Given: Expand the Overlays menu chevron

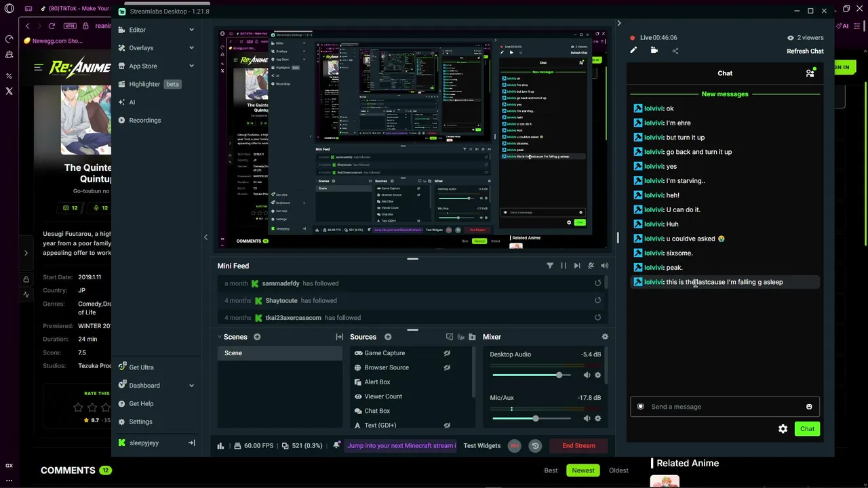Looking at the screenshot, I should tap(191, 48).
